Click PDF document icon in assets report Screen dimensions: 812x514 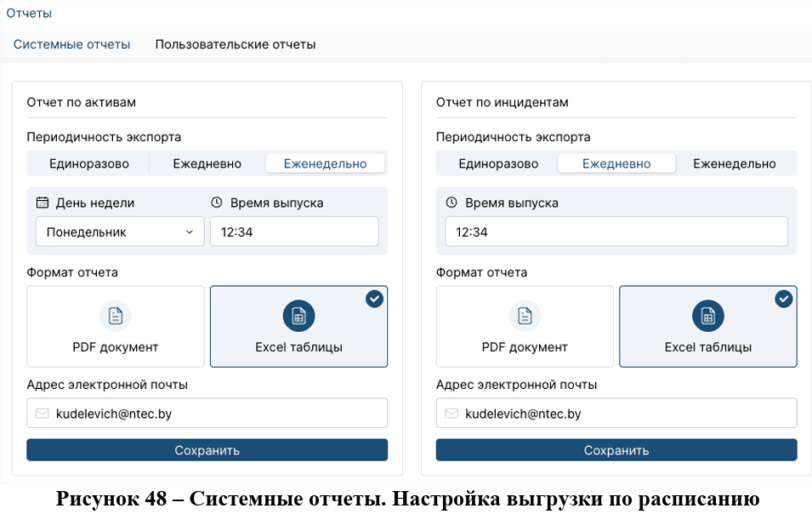116,317
